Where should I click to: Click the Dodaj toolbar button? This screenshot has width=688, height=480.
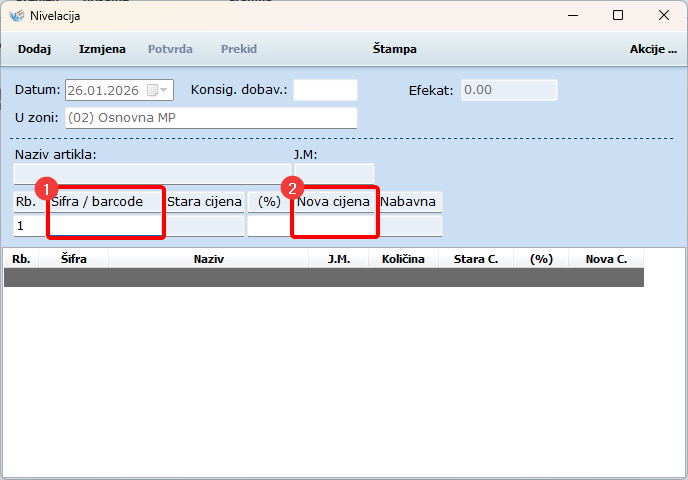point(34,49)
